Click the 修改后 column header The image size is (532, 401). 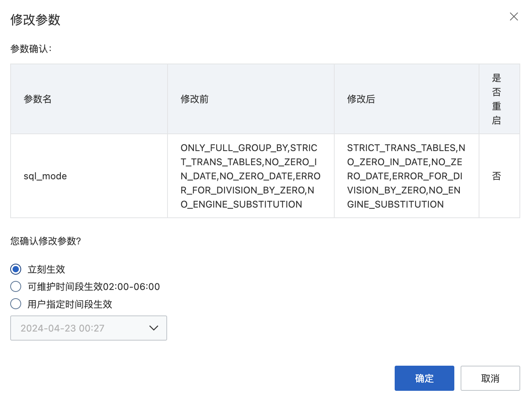[x=361, y=99]
